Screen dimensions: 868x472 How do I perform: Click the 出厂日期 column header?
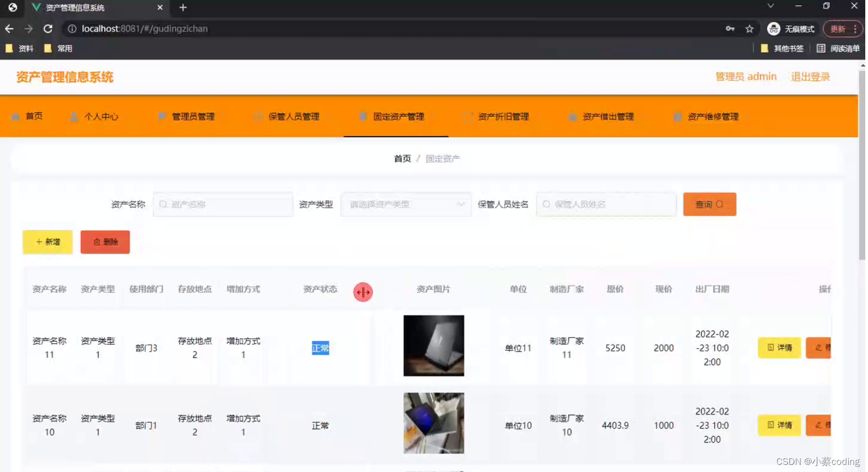[712, 289]
